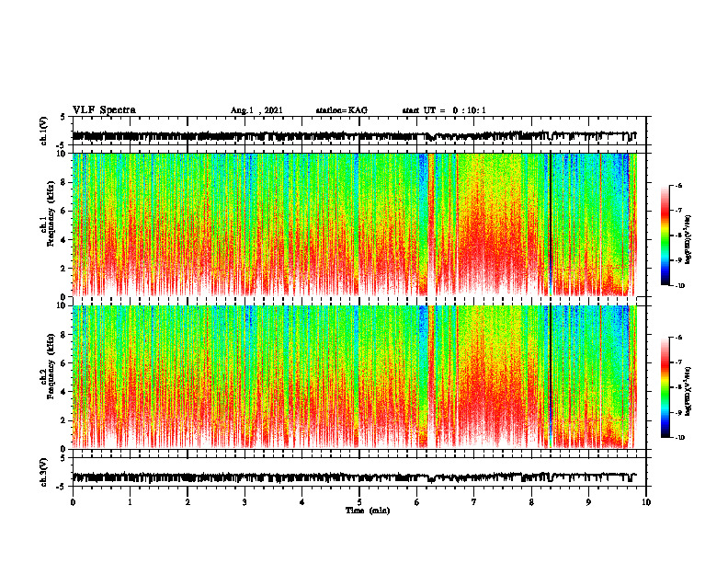Screen dimensions: 728x563
Task: Click the "ch.1(V)" axis label
Action: [43, 131]
